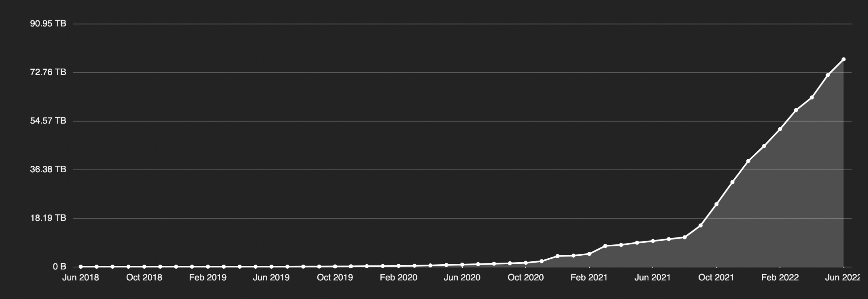Image resolution: width=868 pixels, height=299 pixels.
Task: Click the 72.76 TB y-axis label
Action: point(48,72)
